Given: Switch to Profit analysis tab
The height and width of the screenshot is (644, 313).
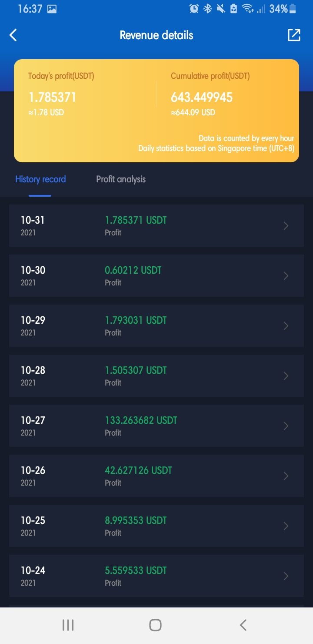Looking at the screenshot, I should click(121, 179).
